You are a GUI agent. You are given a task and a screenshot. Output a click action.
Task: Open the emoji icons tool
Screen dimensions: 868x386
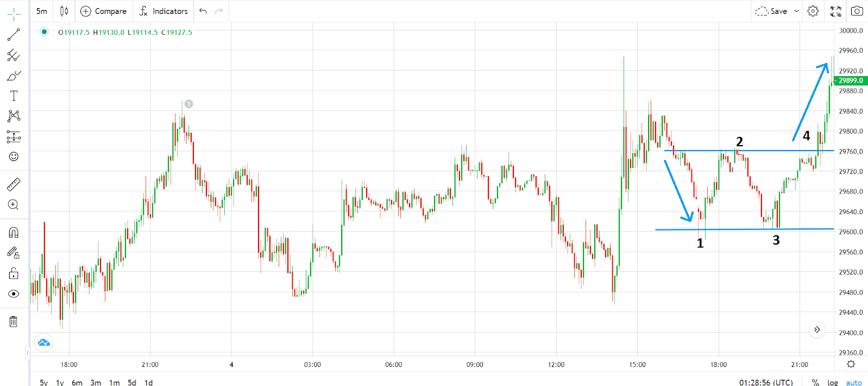[14, 157]
